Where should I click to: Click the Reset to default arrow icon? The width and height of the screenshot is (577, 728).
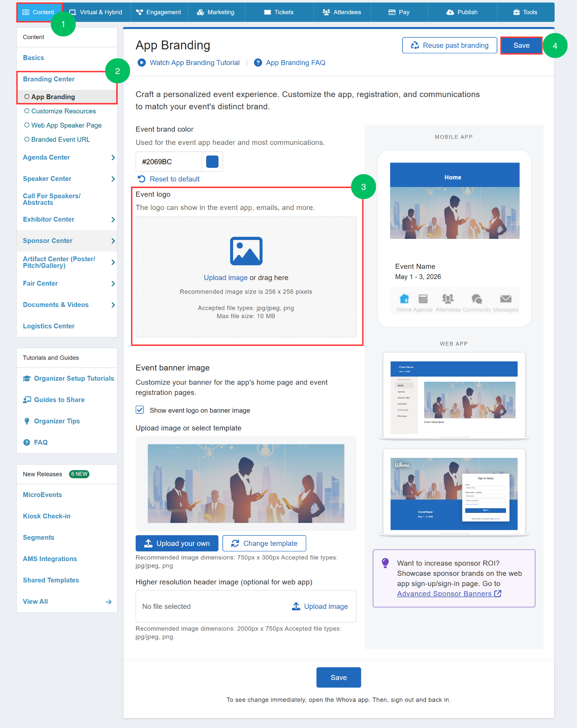coord(141,179)
